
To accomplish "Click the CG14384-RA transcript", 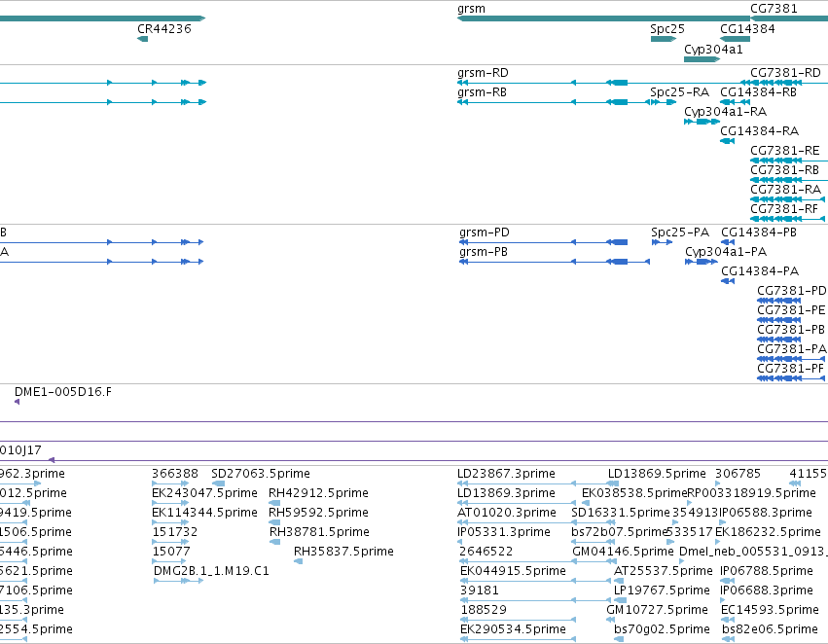I will point(727,141).
